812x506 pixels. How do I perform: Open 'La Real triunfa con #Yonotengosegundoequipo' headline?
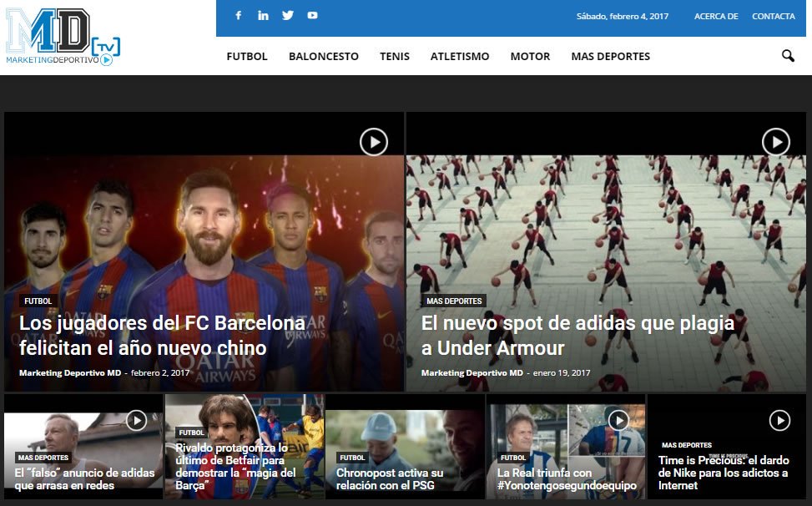coord(567,479)
